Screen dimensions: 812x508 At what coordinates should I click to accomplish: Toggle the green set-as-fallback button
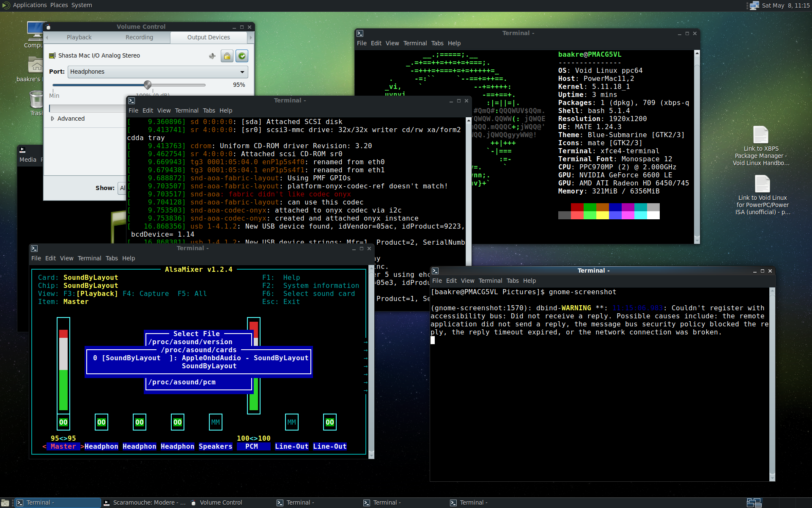[242, 56]
